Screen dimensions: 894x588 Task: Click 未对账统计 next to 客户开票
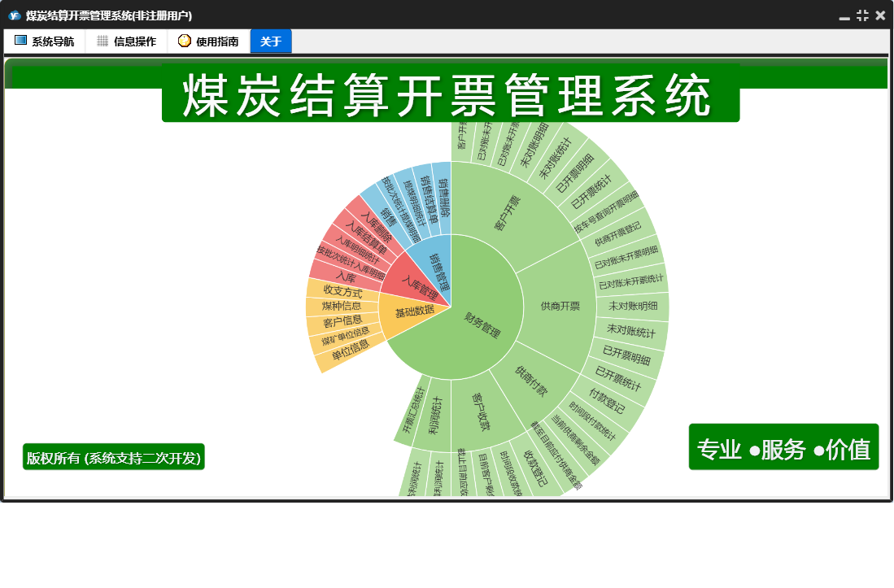coord(554,158)
